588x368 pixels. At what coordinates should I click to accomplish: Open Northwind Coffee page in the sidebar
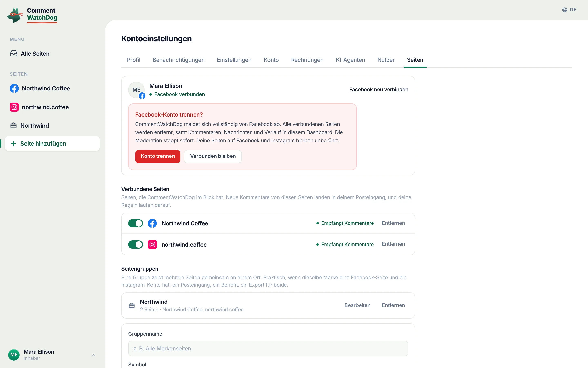(52, 88)
